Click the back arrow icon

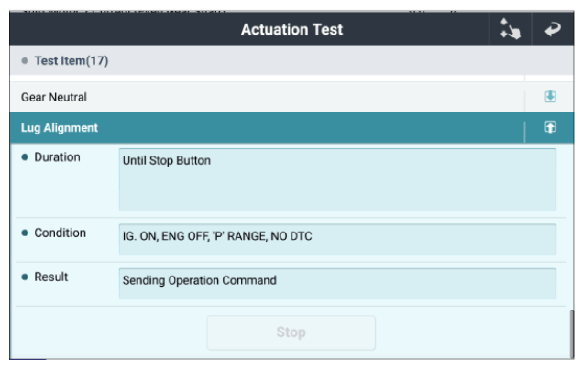coord(553,29)
